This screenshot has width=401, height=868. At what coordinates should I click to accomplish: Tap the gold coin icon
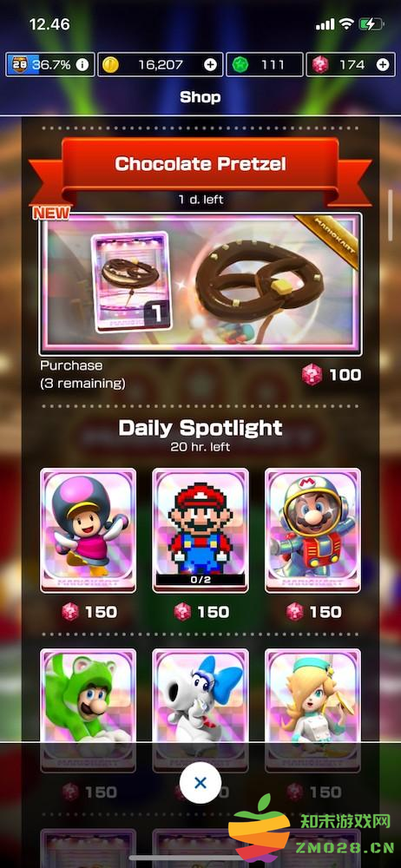[110, 65]
